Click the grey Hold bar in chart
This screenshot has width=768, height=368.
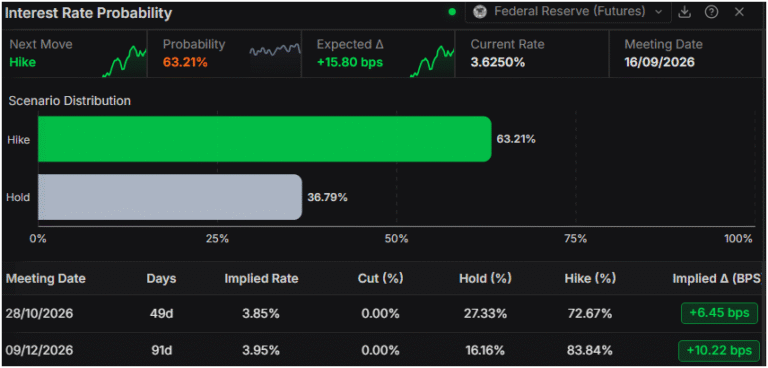[x=170, y=197]
